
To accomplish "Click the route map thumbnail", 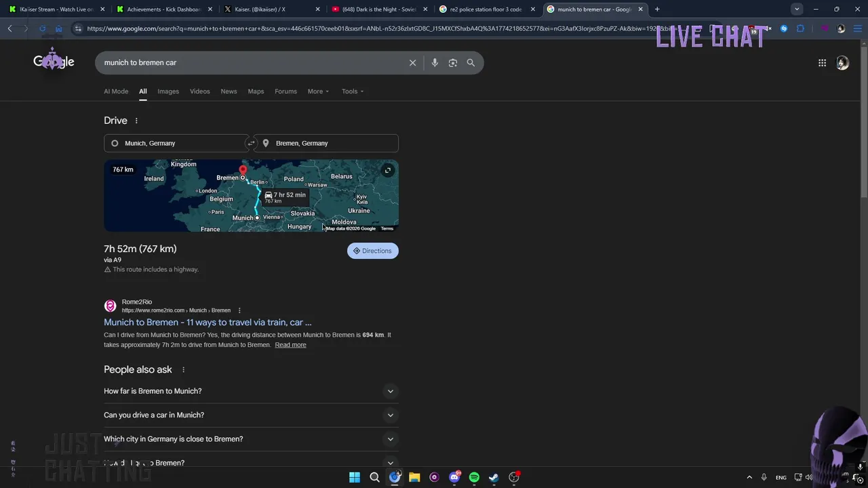I will [x=251, y=196].
